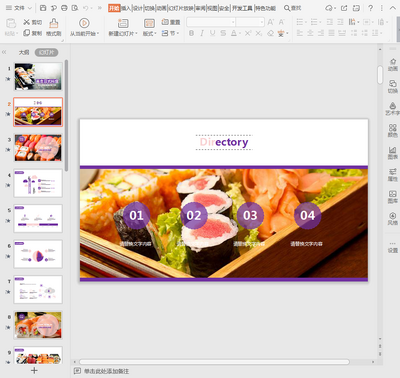
Task: Click the New Slide (新建幻灯片) icon
Action: (x=123, y=23)
